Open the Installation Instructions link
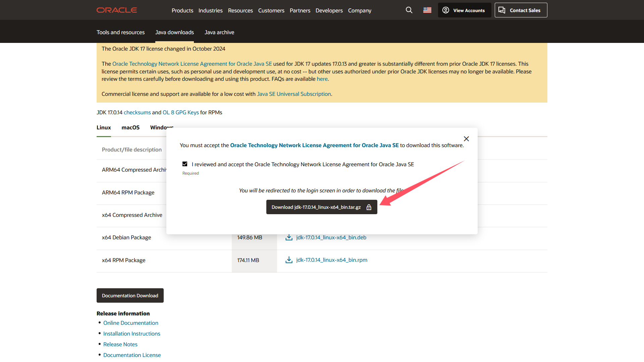644x362 pixels. coord(132,334)
